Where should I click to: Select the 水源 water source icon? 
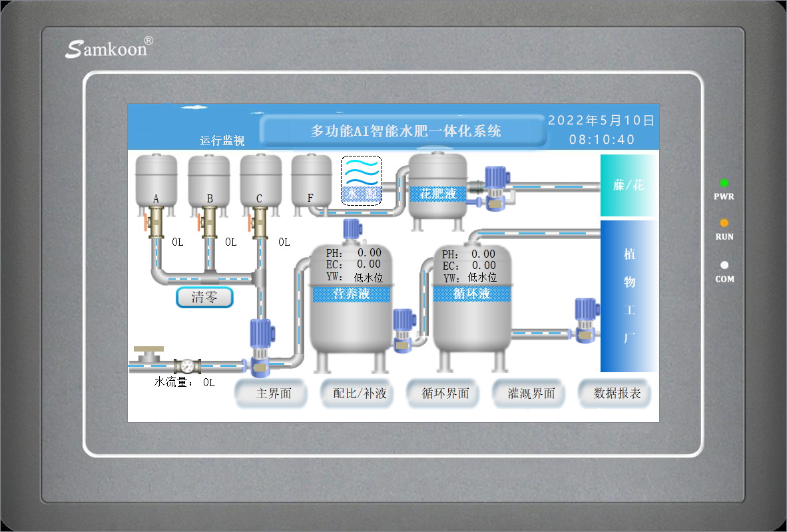coord(362,180)
